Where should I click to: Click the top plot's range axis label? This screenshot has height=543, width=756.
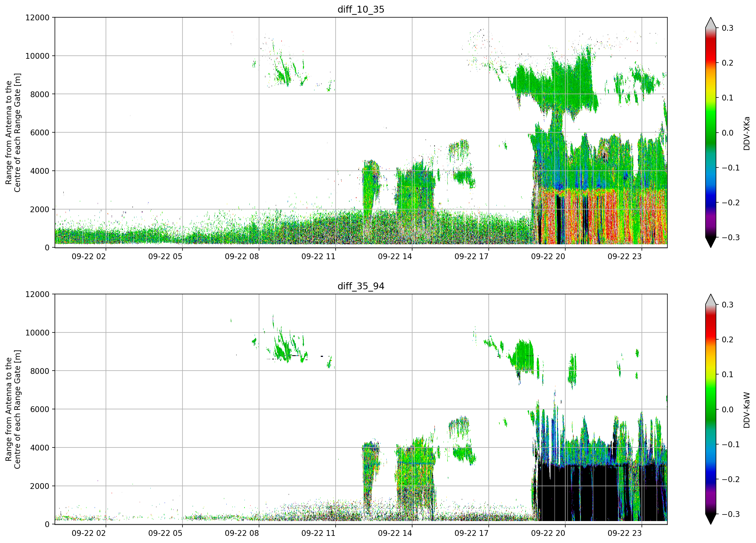pyautogui.click(x=13, y=133)
